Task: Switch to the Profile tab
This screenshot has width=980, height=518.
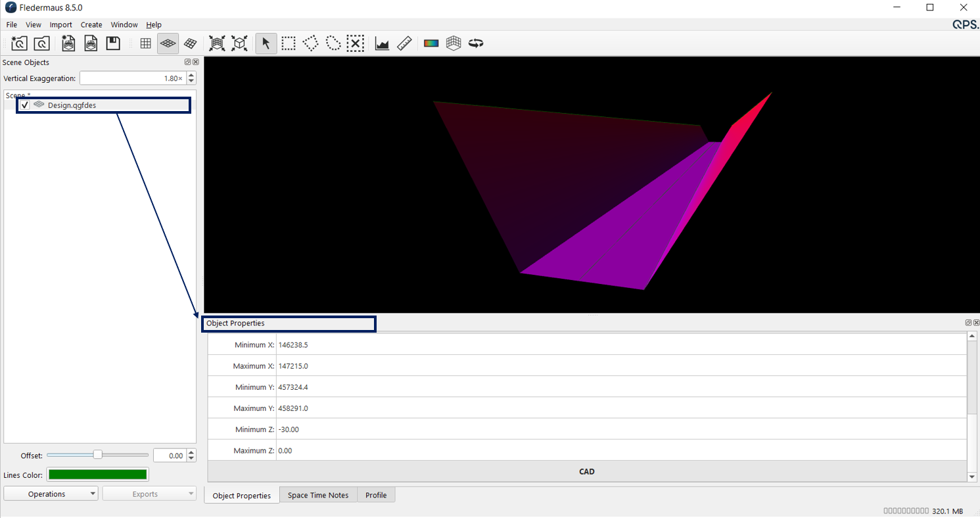Action: [x=376, y=495]
